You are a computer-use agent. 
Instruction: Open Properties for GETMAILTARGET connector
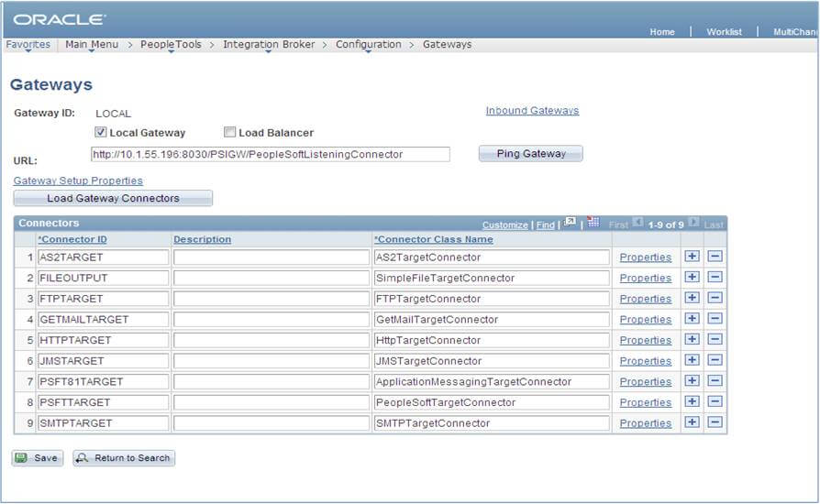pyautogui.click(x=646, y=320)
